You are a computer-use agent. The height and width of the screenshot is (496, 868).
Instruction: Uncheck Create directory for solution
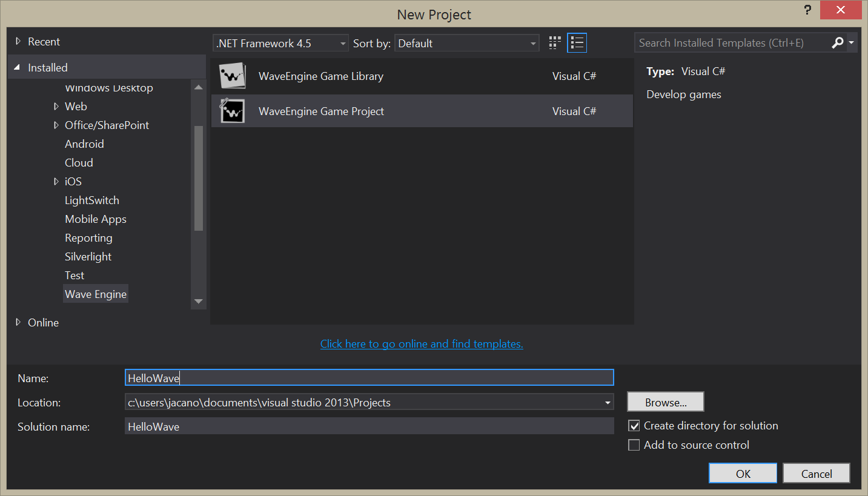click(634, 426)
